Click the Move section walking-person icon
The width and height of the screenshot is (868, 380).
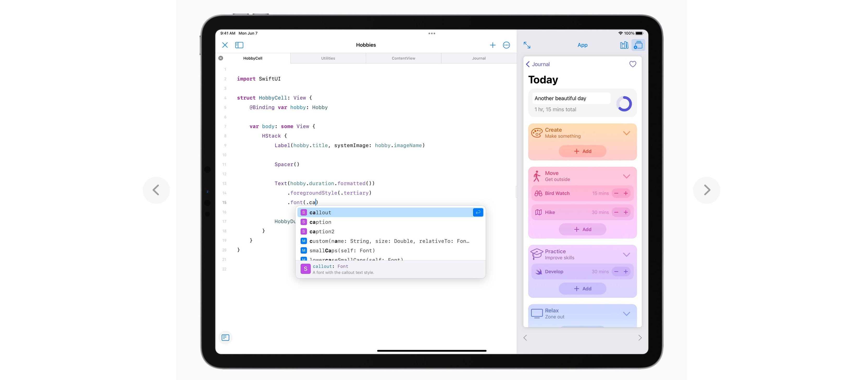point(537,175)
